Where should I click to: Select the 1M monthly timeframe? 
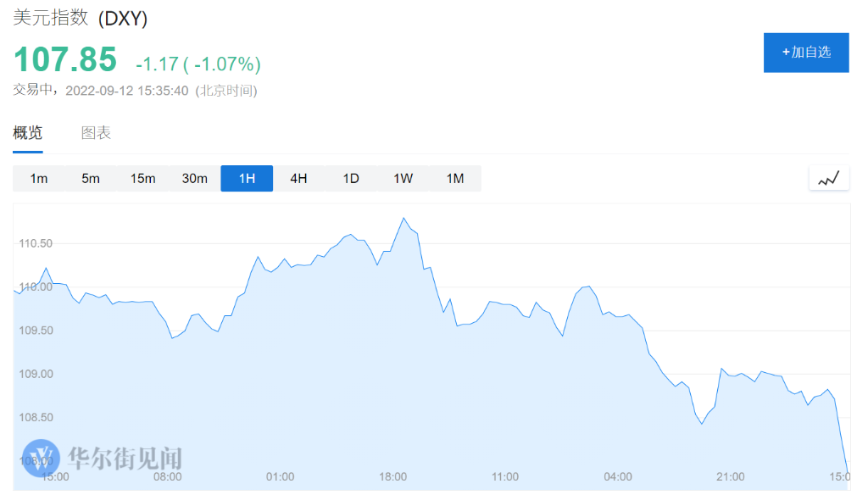[x=455, y=178]
